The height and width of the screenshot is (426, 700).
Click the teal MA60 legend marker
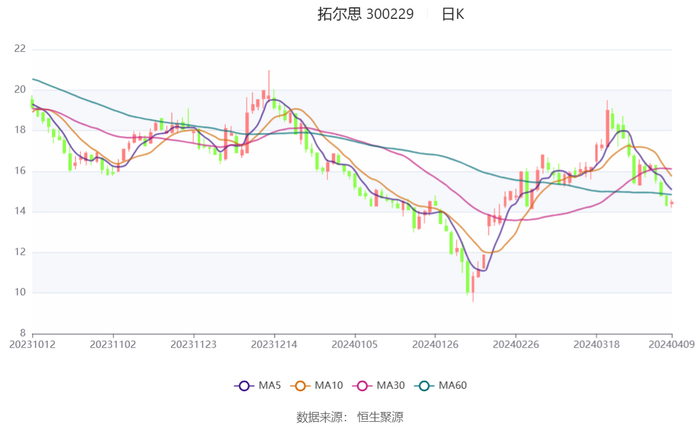(424, 385)
